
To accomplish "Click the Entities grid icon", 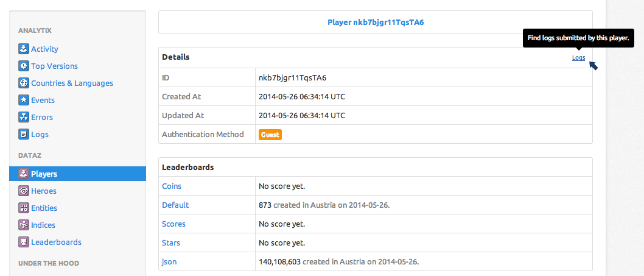I will [x=24, y=208].
